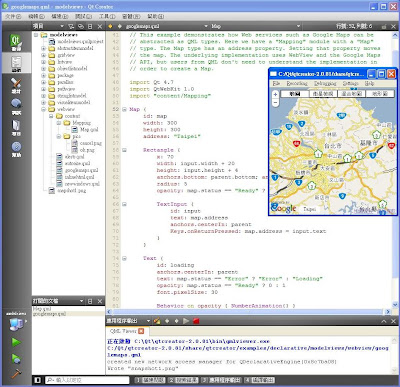Expand the package folder in the tree
Screen dimensions: 400x387
point(43,76)
